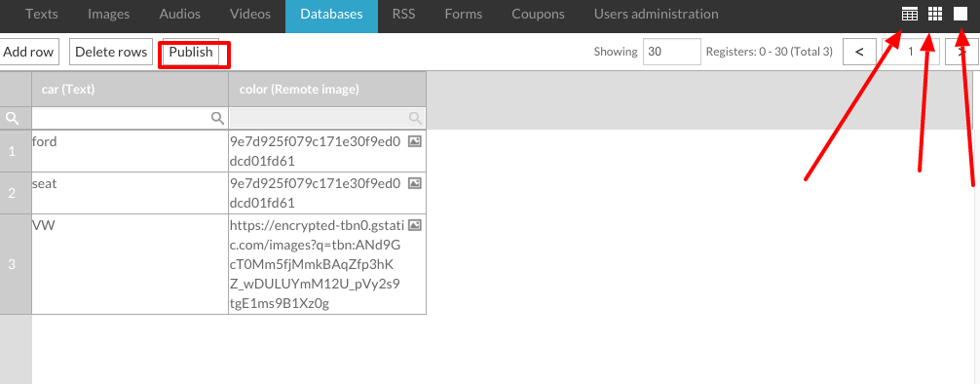Viewport: 980px width, 384px height.
Task: Click the search icon in the row header column
Action: 12,118
